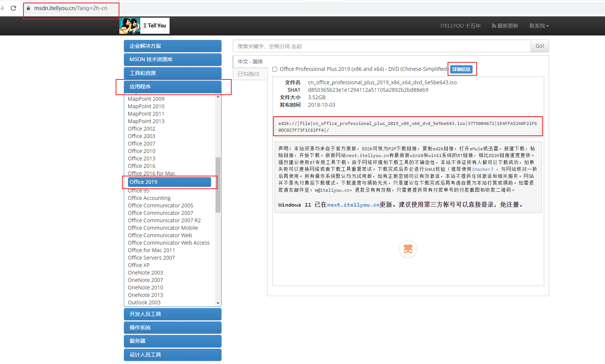This screenshot has height=364, width=605.
Task: Expand the 操作系统 category
Action: point(173,327)
